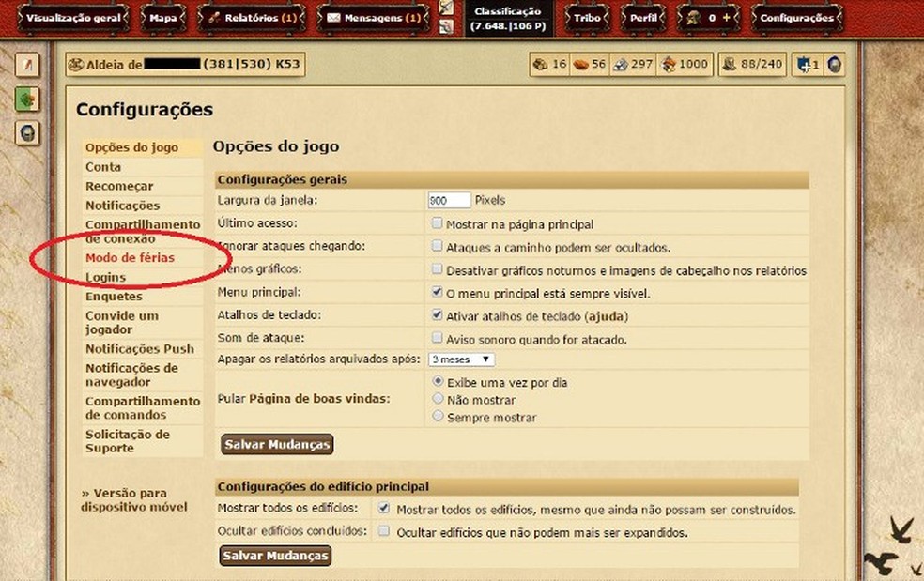Check 'Ocultar edifícios que não podem mais ser expandidos'
Screen dimensions: 924x581
click(384, 531)
